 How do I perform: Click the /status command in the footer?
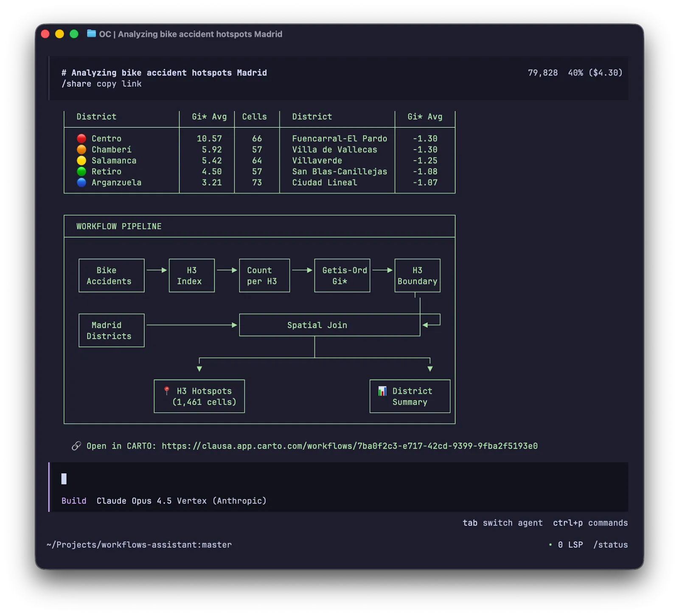coord(610,545)
